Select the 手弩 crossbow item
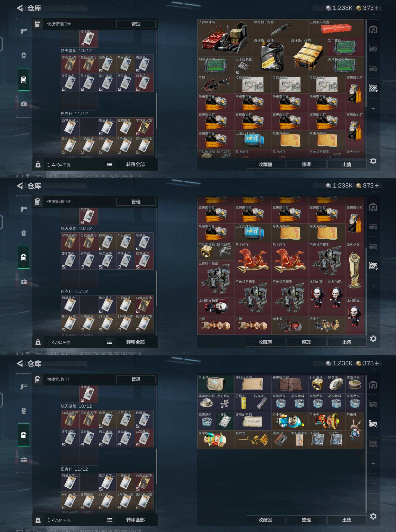The height and width of the screenshot is (532, 396). click(x=216, y=84)
